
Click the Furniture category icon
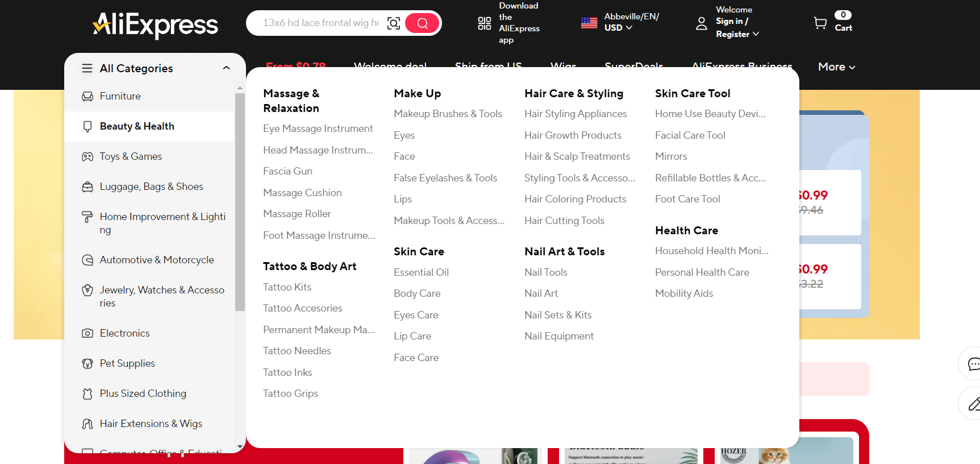coord(87,96)
